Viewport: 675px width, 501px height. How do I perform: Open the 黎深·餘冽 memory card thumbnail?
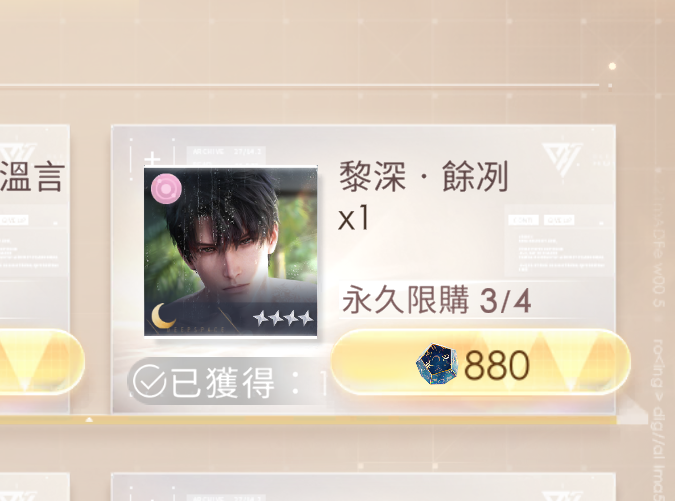click(231, 251)
